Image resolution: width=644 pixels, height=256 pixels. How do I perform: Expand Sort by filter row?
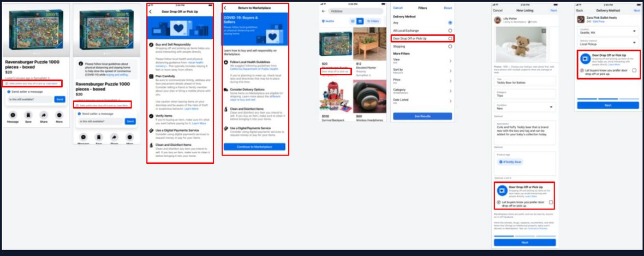pyautogui.click(x=422, y=71)
